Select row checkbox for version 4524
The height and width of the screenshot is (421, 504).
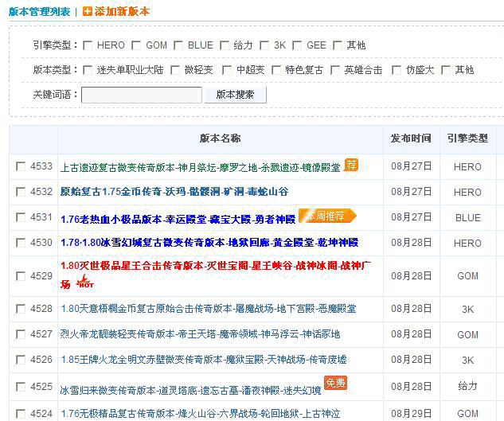pyautogui.click(x=21, y=414)
